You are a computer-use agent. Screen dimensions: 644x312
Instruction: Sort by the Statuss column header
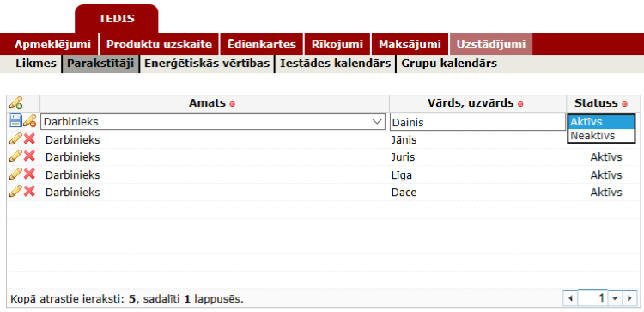click(x=596, y=103)
